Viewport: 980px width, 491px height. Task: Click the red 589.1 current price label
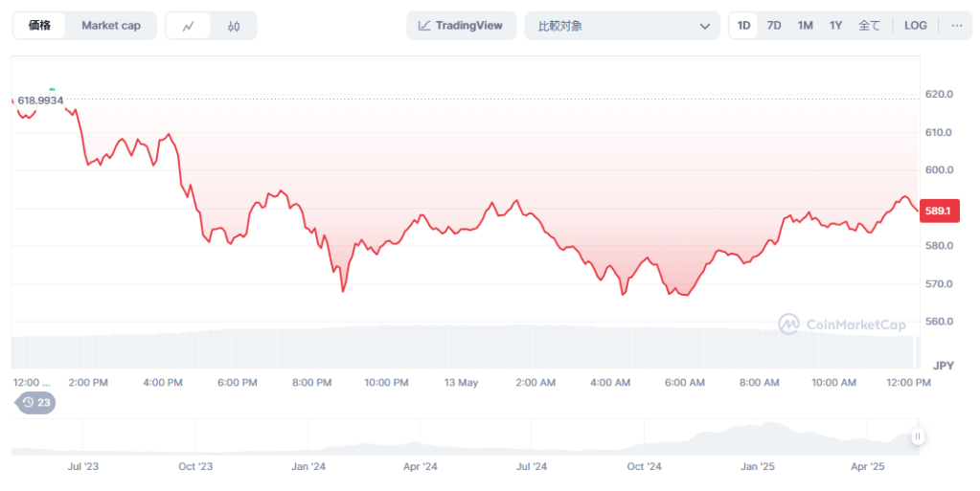pos(937,211)
